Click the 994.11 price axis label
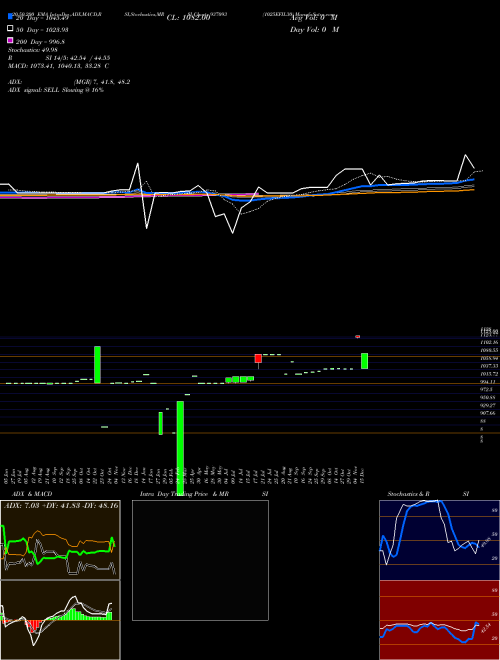 click(489, 382)
